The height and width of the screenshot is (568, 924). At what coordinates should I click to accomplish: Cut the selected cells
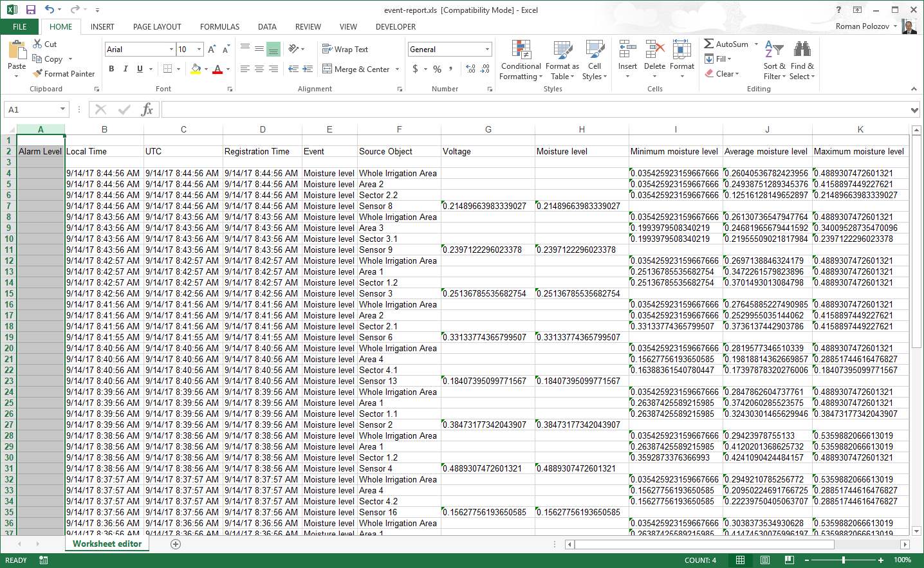[x=45, y=44]
